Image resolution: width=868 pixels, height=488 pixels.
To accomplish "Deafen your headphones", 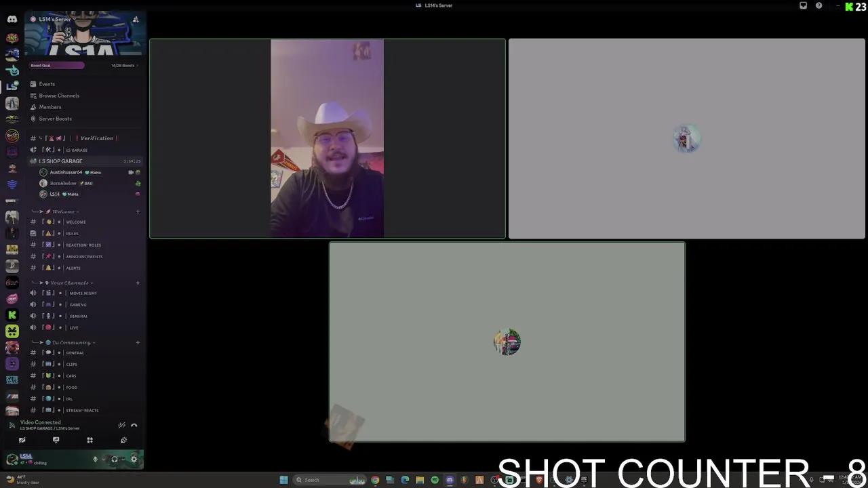I will click(x=114, y=460).
